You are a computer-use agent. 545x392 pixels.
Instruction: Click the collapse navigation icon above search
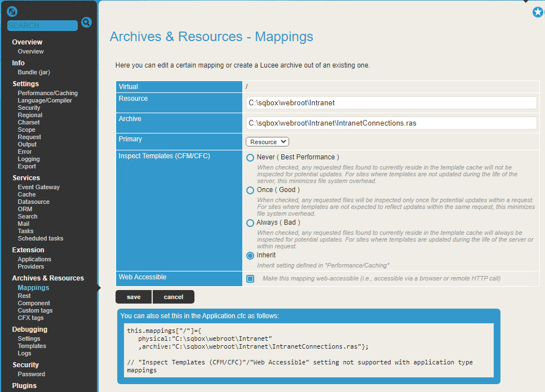coord(12,11)
